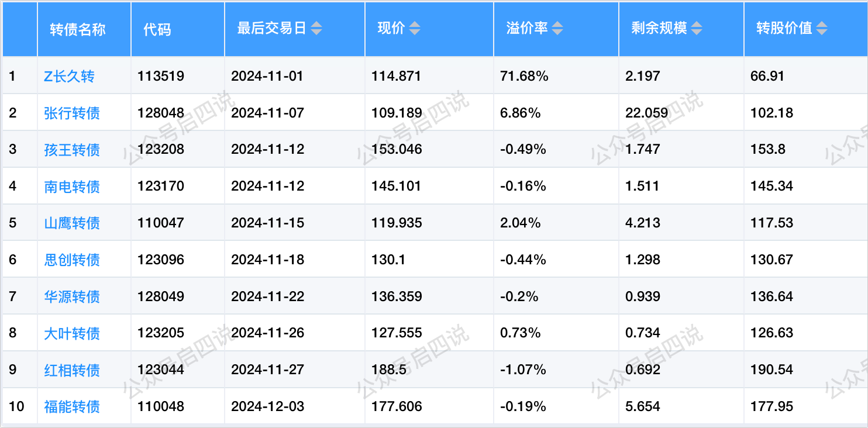Open the 红相转债 link
Screen dimensions: 868x428
point(72,370)
